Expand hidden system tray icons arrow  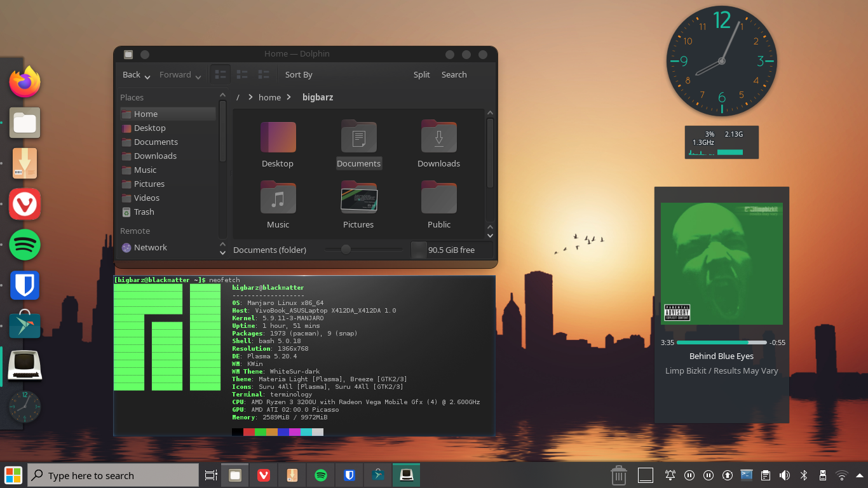[859, 475]
